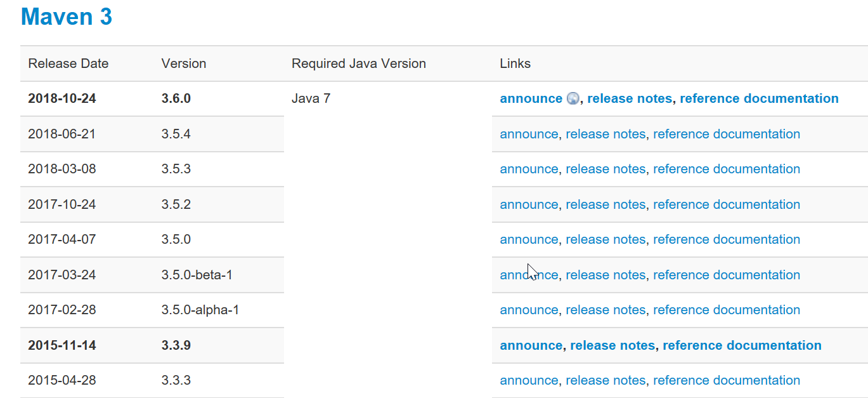
Task: Click announce link for version 3.5.0
Action: coord(529,239)
